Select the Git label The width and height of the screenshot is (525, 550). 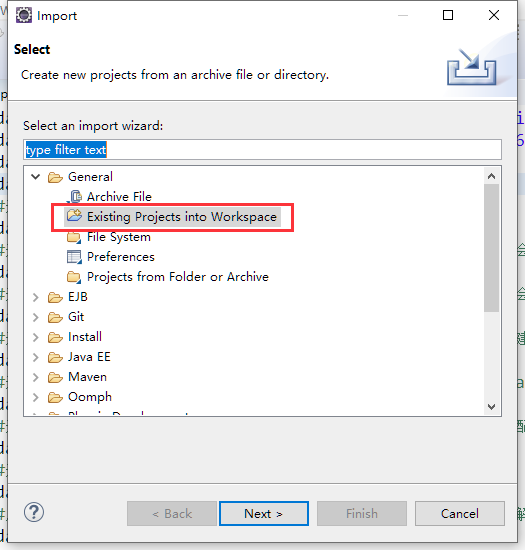click(x=76, y=317)
